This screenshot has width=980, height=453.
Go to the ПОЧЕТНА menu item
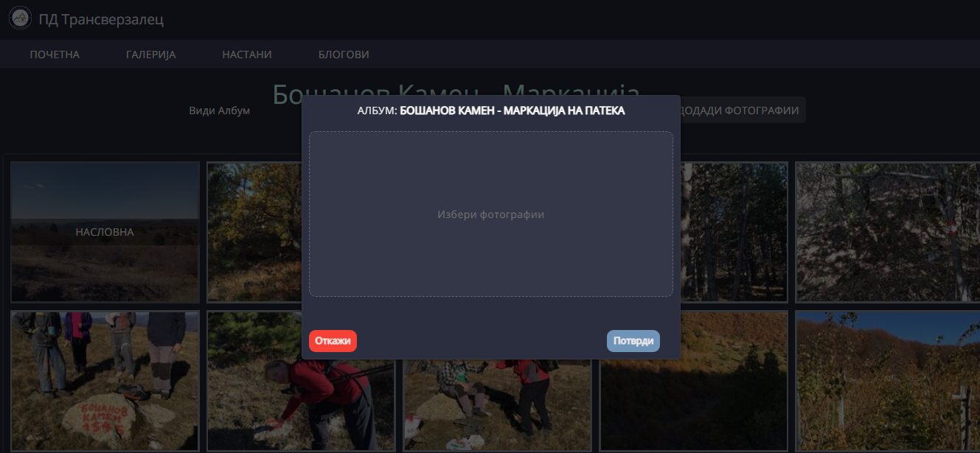55,55
